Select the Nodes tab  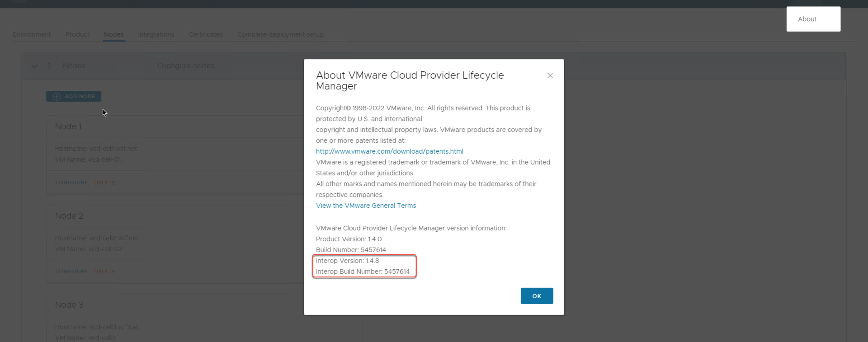pos(113,34)
